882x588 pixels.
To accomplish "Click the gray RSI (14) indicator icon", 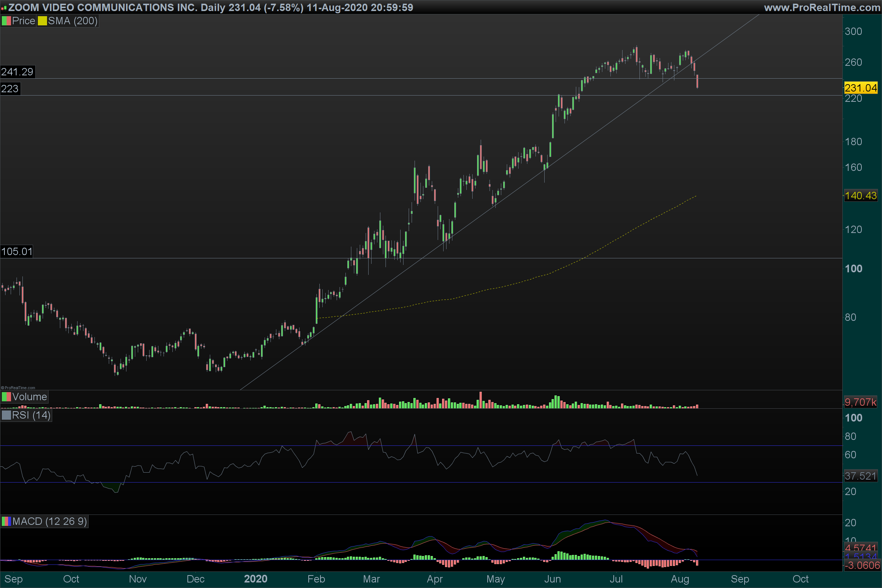I will 6,415.
